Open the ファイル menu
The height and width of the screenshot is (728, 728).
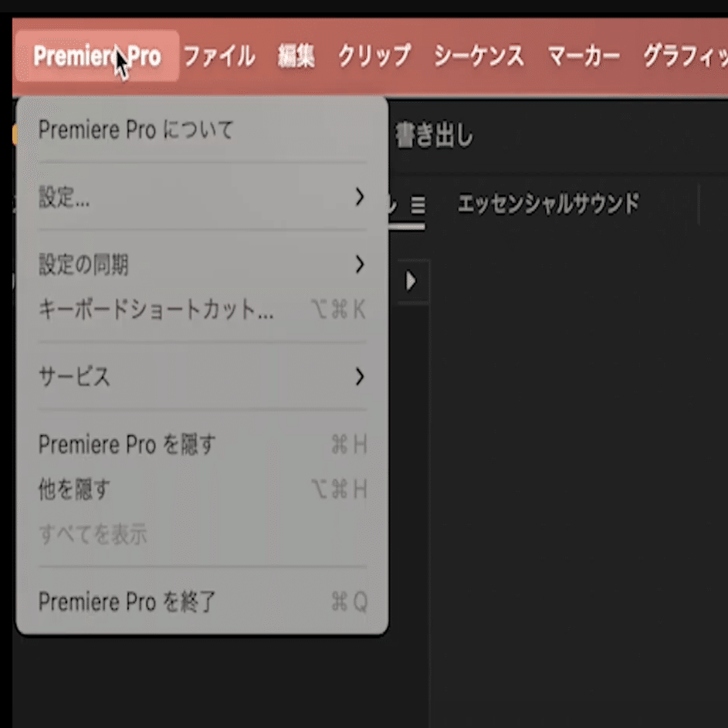coord(220,56)
